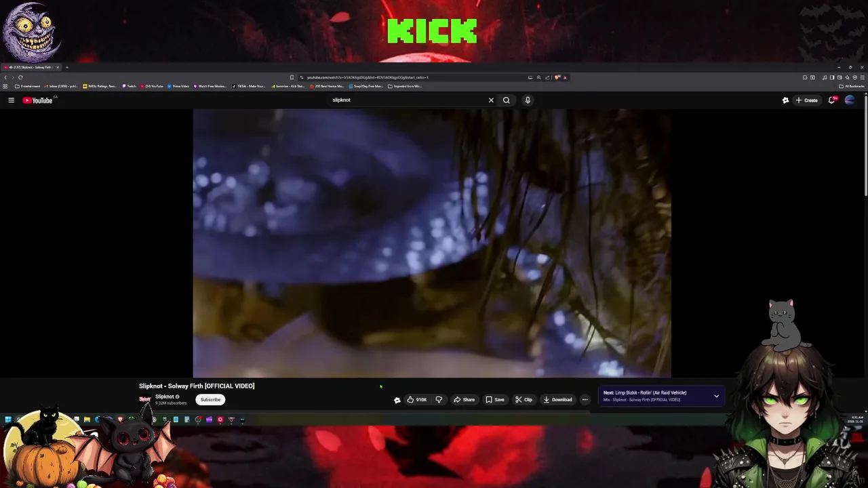The width and height of the screenshot is (868, 488).
Task: Dislike the video with thumbs down
Action: click(439, 399)
